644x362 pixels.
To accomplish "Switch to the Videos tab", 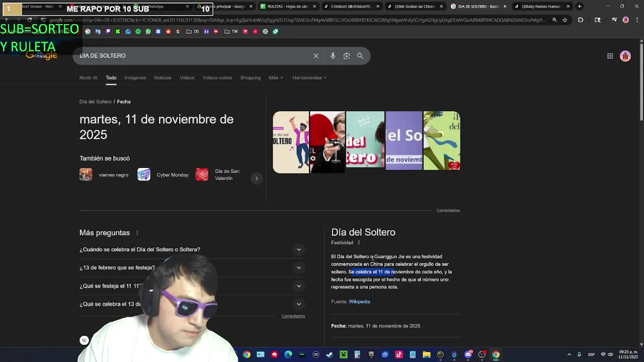I will pos(187,78).
